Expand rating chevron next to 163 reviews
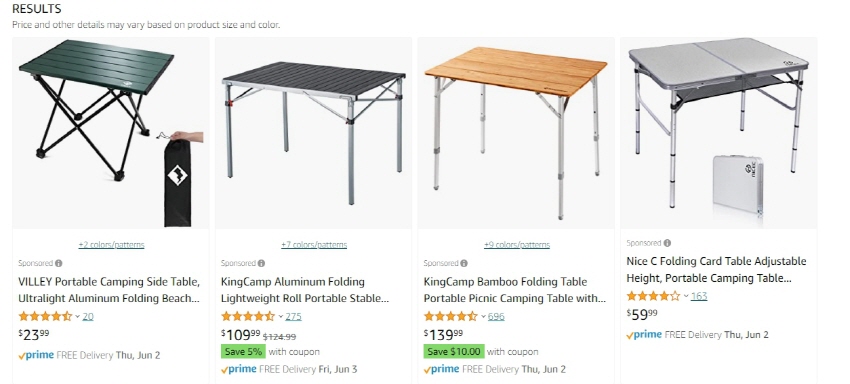The width and height of the screenshot is (850, 384). tap(686, 296)
